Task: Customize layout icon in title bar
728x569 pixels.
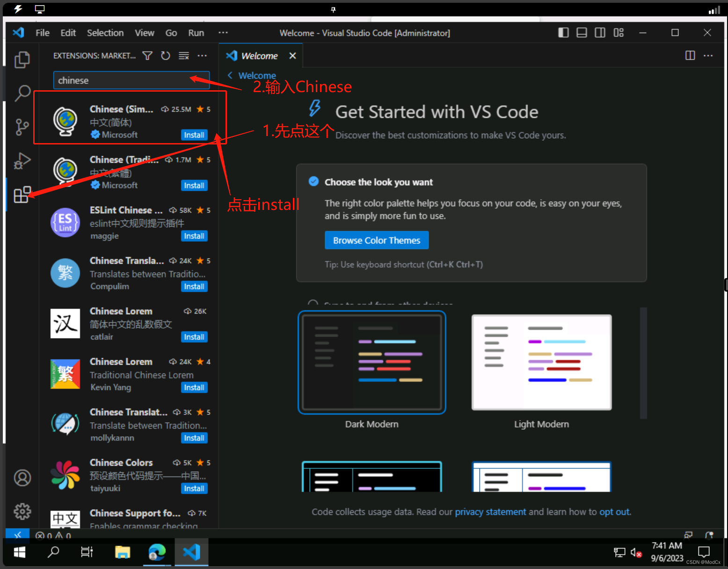Action: point(619,33)
